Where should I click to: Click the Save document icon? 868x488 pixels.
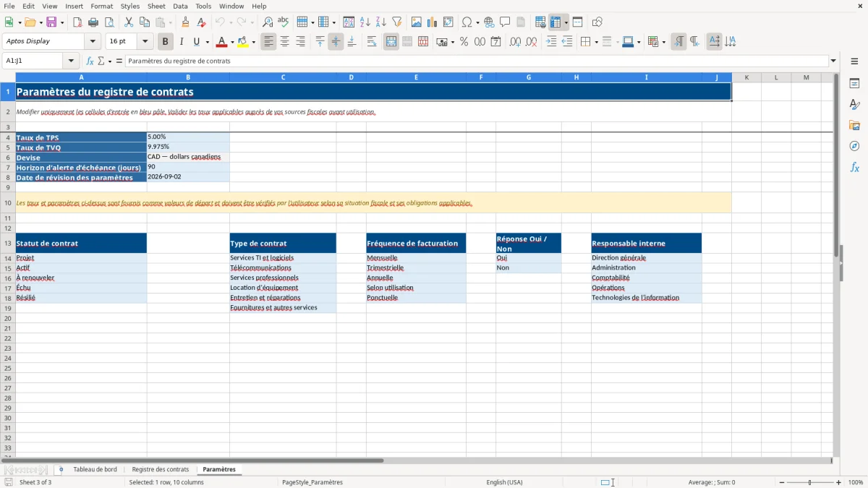[51, 22]
